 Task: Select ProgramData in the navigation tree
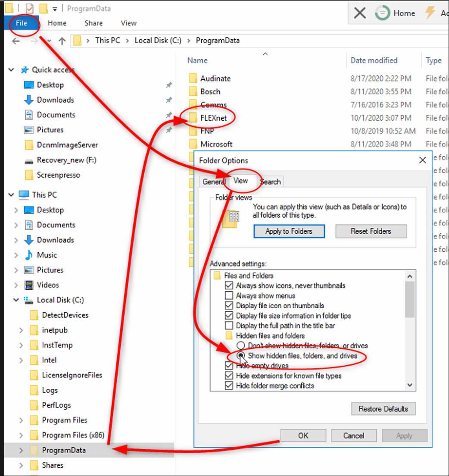click(64, 450)
